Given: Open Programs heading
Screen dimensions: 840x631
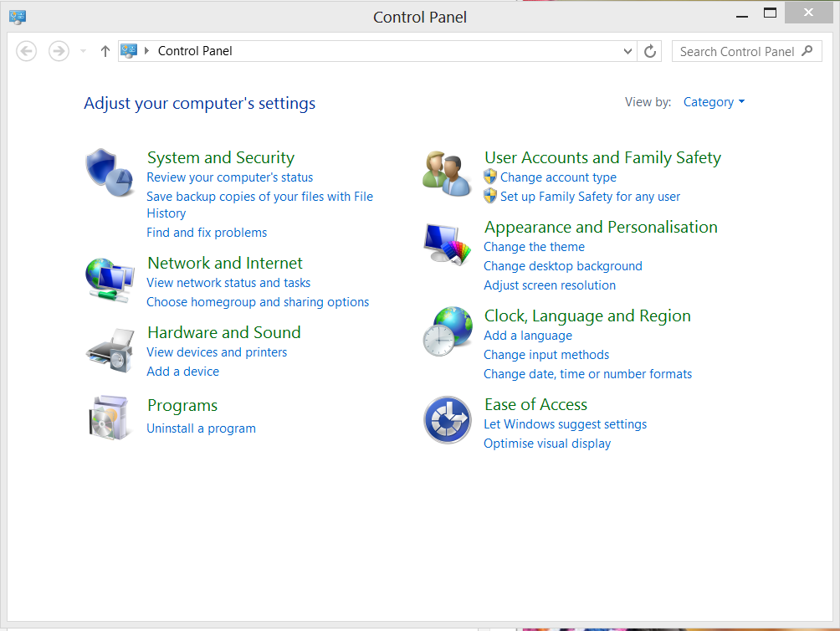Looking at the screenshot, I should point(182,406).
